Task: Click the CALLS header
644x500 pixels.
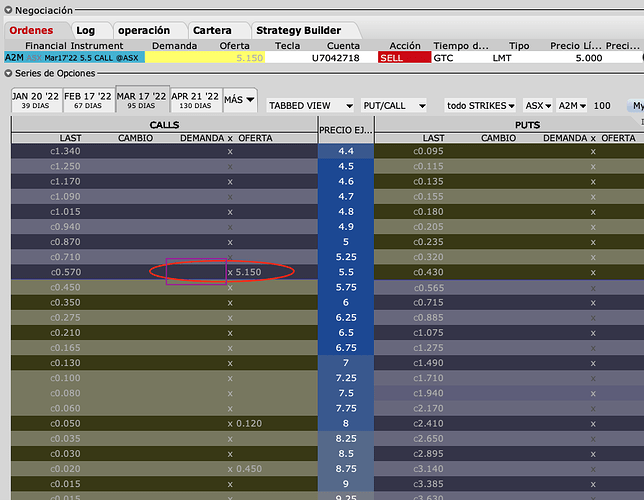Action: [x=164, y=124]
